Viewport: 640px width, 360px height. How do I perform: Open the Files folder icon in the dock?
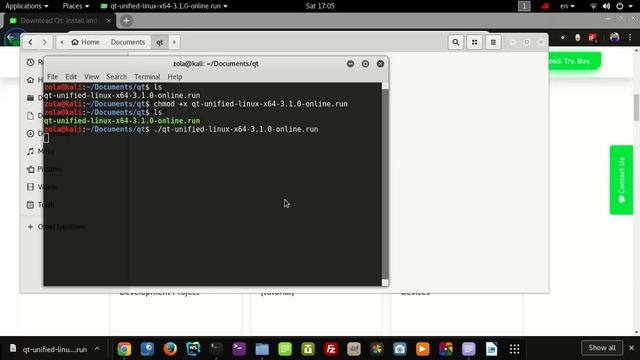(x=262, y=349)
